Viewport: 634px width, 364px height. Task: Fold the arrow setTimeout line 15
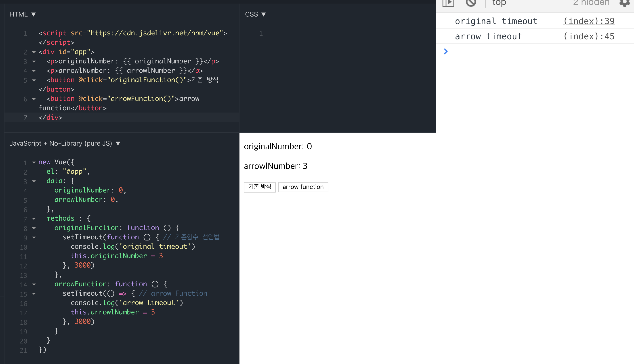pyautogui.click(x=34, y=294)
